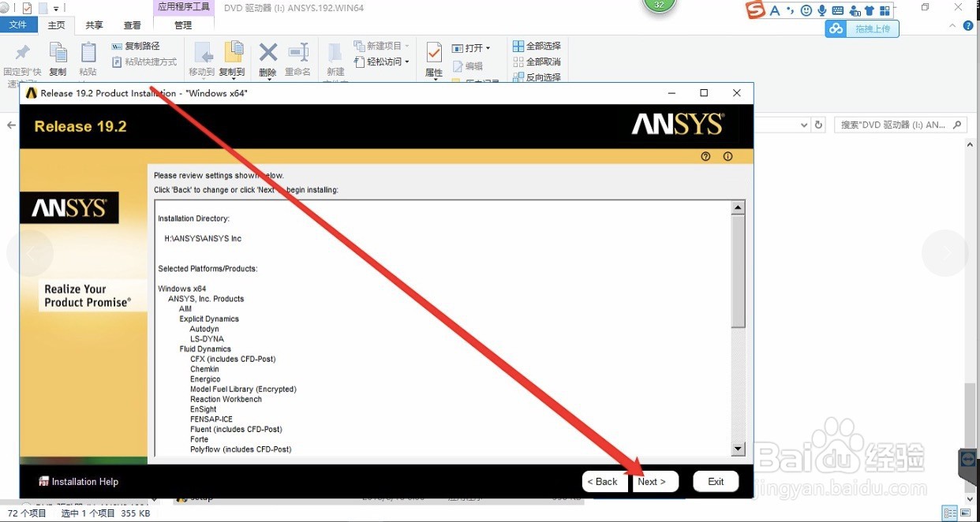Click the 复制 (copy) icon in ribbon
This screenshot has height=522, width=980.
[x=58, y=52]
